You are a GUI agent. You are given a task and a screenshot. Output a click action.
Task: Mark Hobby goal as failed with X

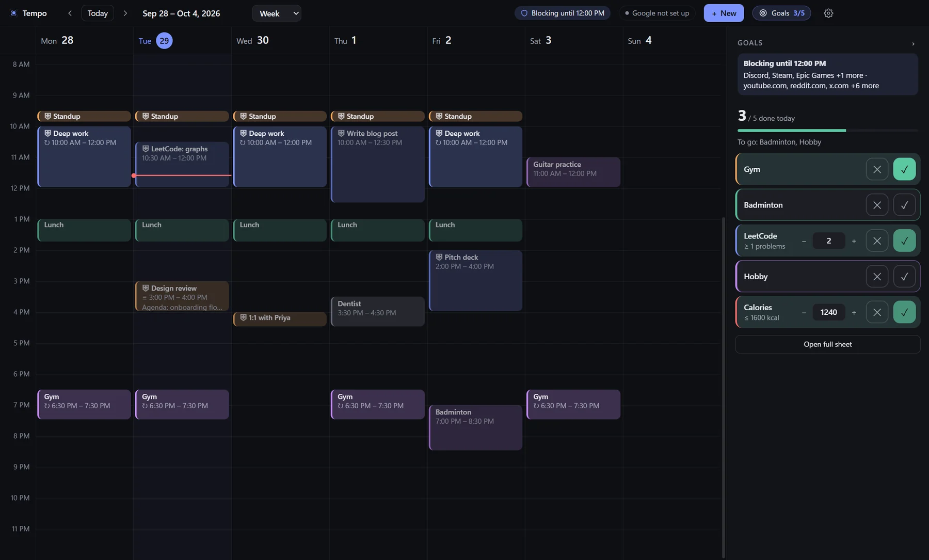(877, 277)
